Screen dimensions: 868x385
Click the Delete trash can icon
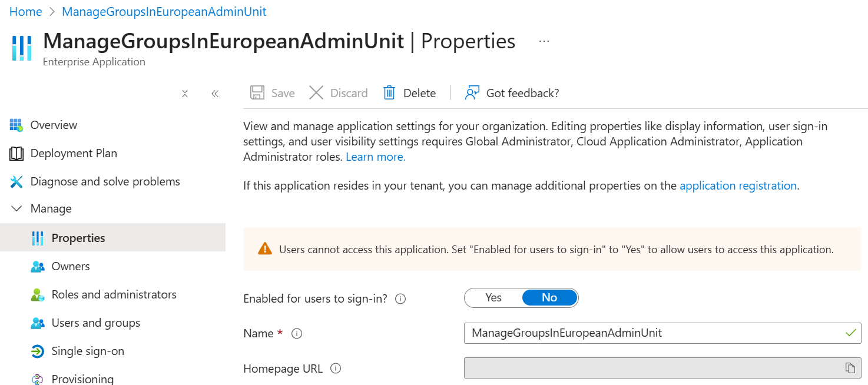tap(389, 93)
